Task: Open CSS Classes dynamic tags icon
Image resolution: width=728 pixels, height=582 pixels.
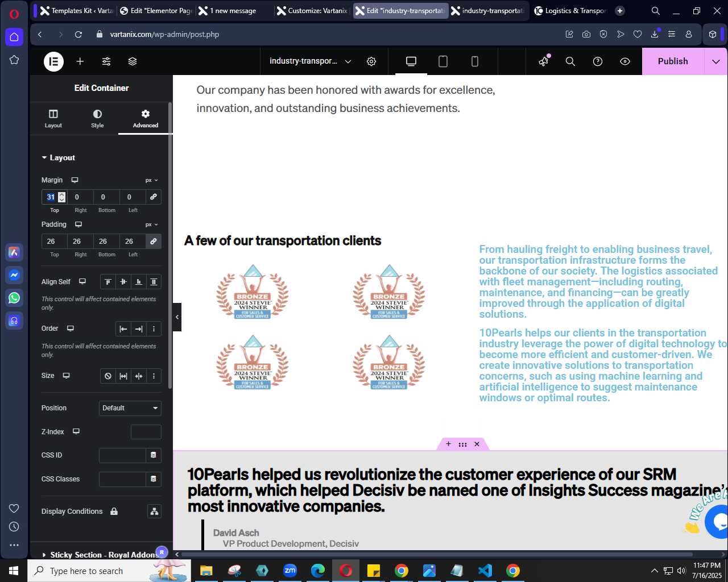Action: coord(154,479)
